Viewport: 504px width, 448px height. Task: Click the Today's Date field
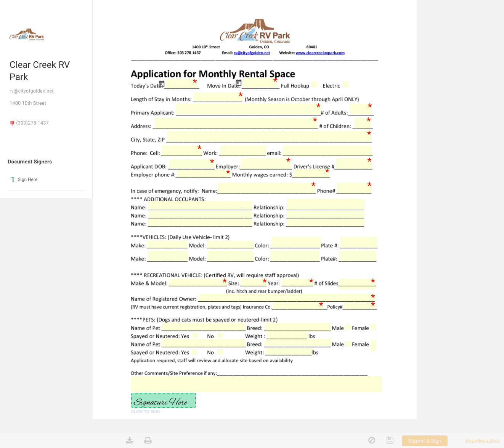coord(181,83)
